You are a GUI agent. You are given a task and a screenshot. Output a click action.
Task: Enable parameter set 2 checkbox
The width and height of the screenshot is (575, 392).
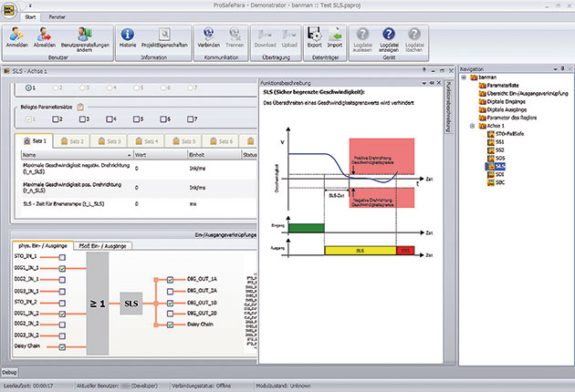coord(57,119)
